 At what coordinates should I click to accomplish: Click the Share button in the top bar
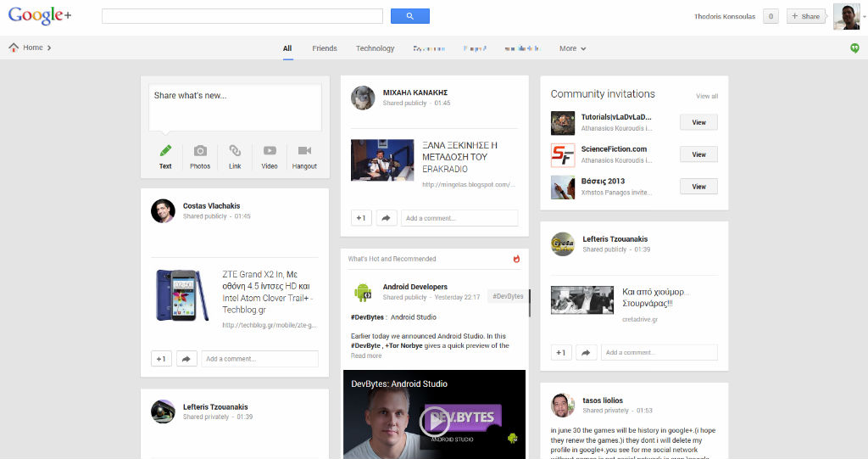coord(806,16)
